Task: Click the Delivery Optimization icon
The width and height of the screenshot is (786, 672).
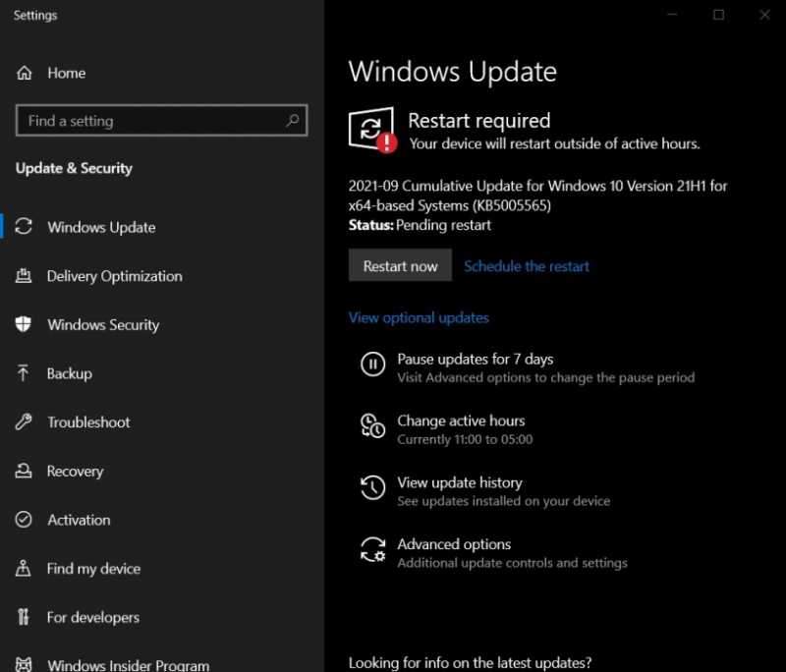Action: tap(24, 276)
